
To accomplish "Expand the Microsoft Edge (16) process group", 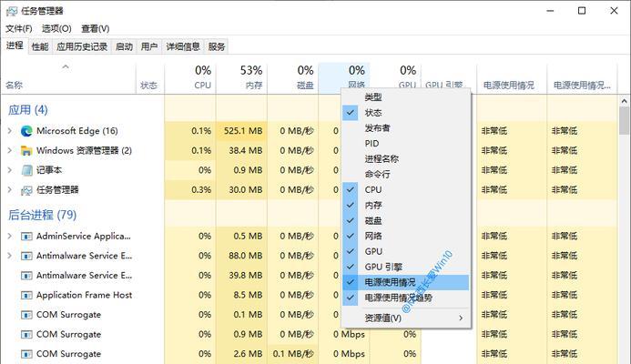I will point(10,131).
